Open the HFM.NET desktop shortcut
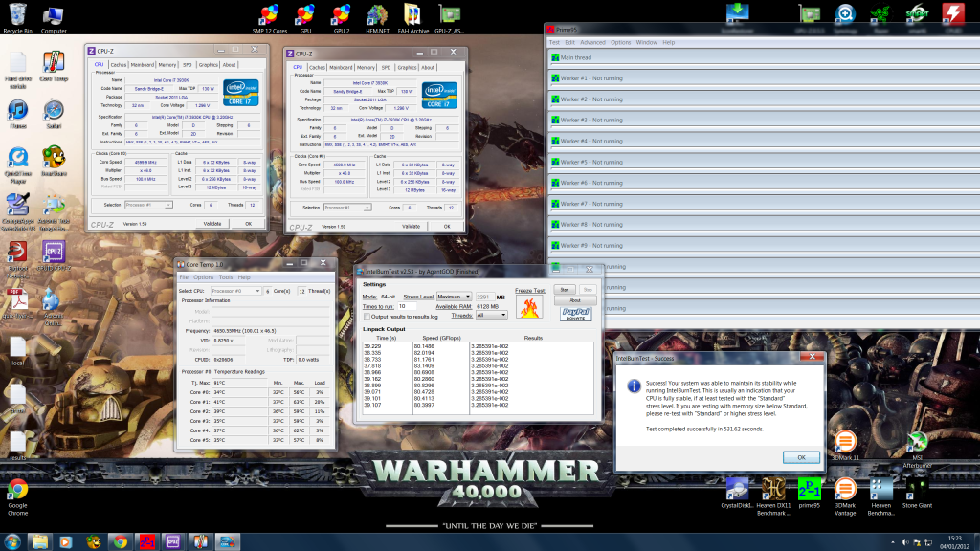The height and width of the screenshot is (551, 980). click(x=377, y=13)
